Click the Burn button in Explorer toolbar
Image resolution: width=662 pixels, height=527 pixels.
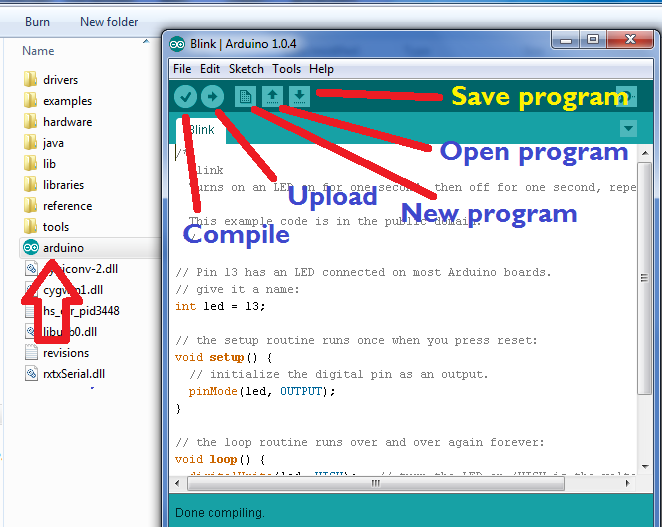[37, 22]
